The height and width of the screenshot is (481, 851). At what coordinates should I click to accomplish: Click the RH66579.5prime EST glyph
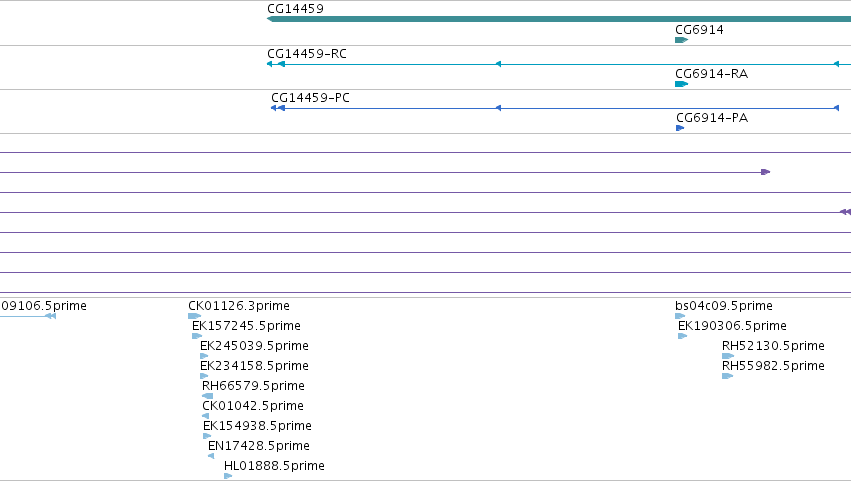click(207, 396)
